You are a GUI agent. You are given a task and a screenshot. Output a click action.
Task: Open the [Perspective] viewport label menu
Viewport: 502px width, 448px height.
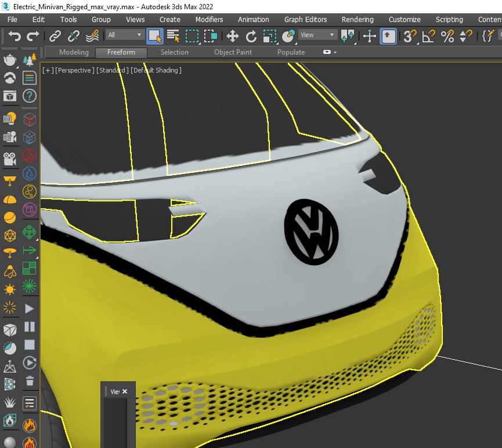click(75, 70)
